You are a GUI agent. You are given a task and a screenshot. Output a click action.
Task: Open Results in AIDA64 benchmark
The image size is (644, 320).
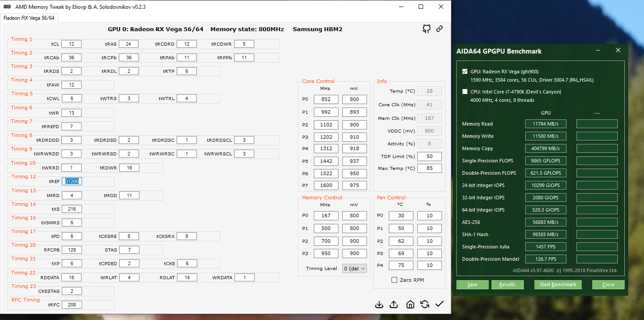(507, 284)
